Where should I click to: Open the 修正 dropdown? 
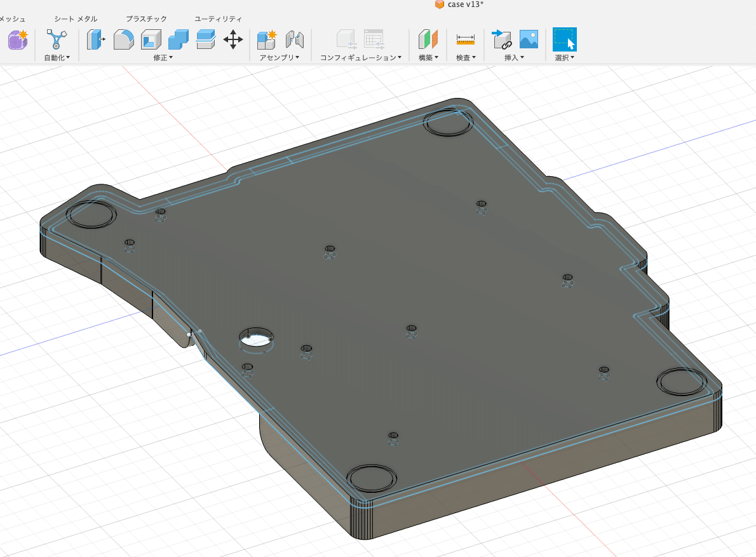163,57
